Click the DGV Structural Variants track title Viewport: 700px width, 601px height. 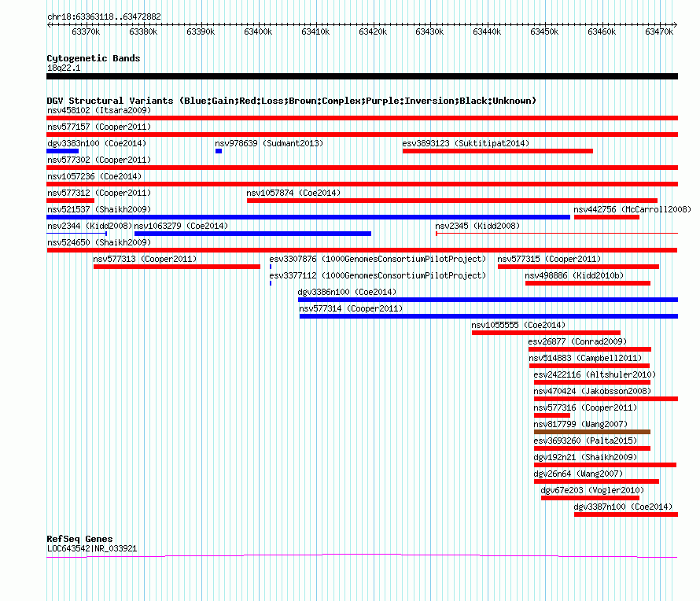tap(292, 101)
